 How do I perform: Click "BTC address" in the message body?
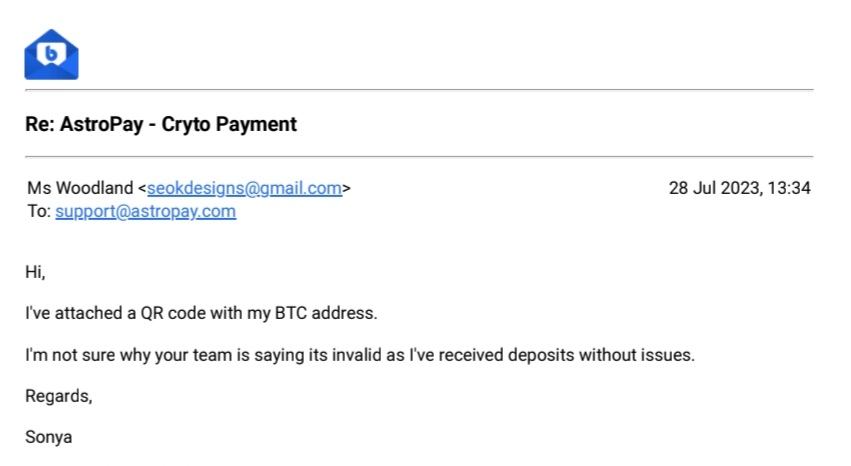click(326, 313)
